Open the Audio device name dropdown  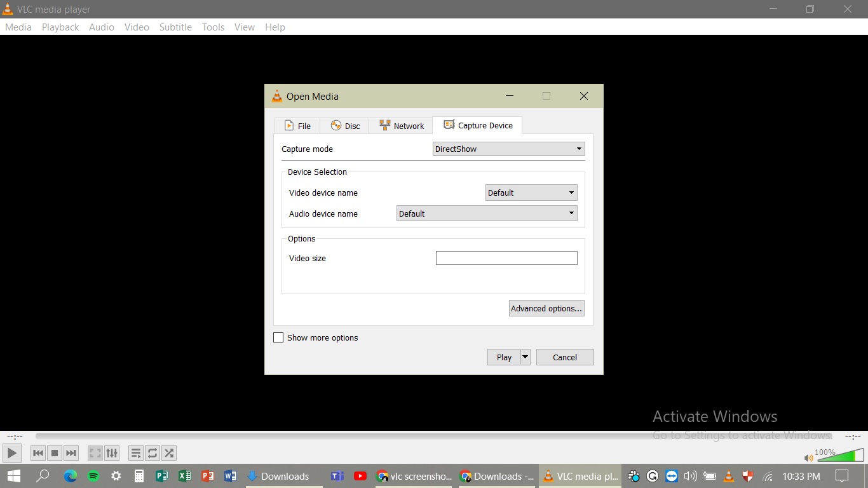486,213
